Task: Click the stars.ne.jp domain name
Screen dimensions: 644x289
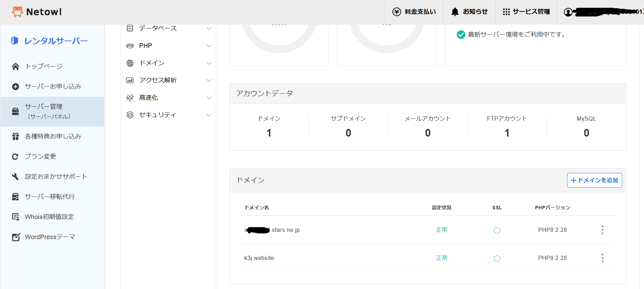Action: coord(272,230)
